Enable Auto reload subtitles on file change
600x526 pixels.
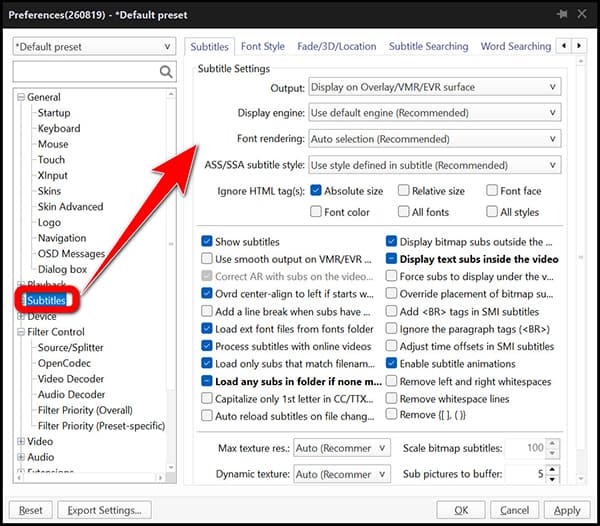click(207, 415)
